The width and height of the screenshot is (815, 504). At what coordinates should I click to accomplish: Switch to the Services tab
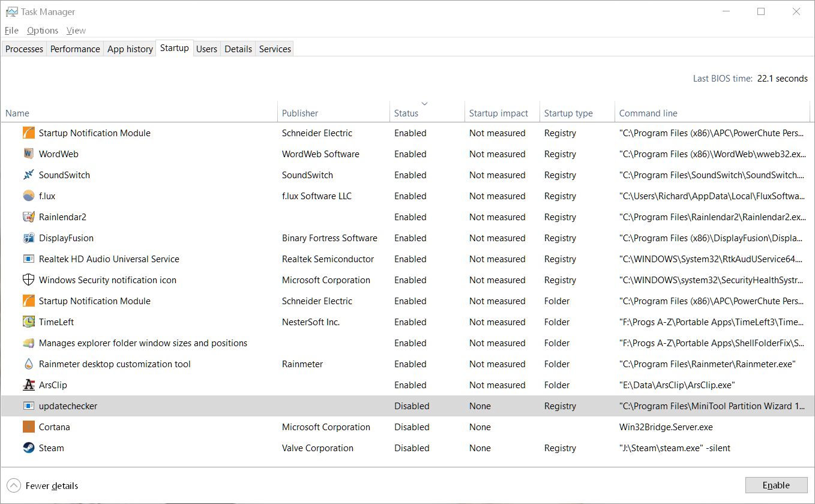click(275, 49)
